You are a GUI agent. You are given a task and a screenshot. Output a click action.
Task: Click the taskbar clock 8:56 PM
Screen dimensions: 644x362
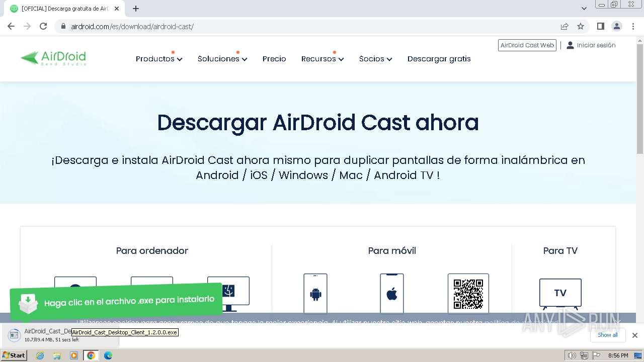pos(618,355)
